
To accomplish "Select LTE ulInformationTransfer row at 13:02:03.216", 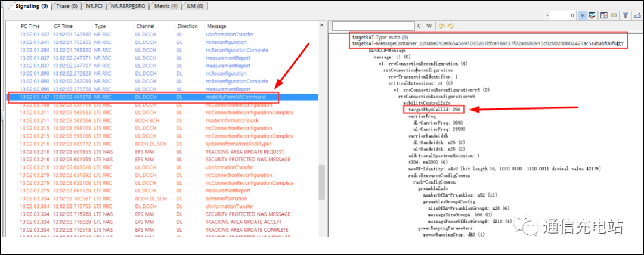I will 163,167.
